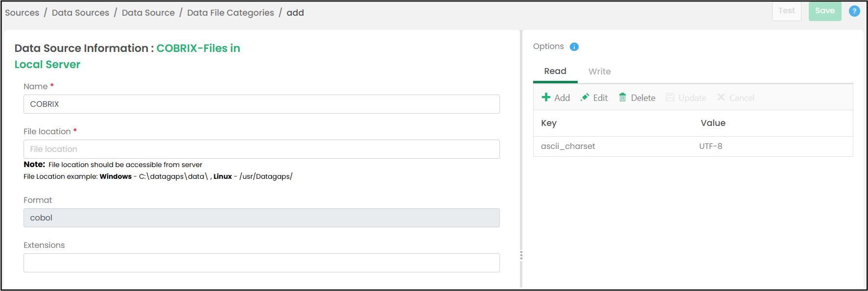Open Sources in the breadcrumb
The width and height of the screenshot is (868, 291).
tap(22, 13)
